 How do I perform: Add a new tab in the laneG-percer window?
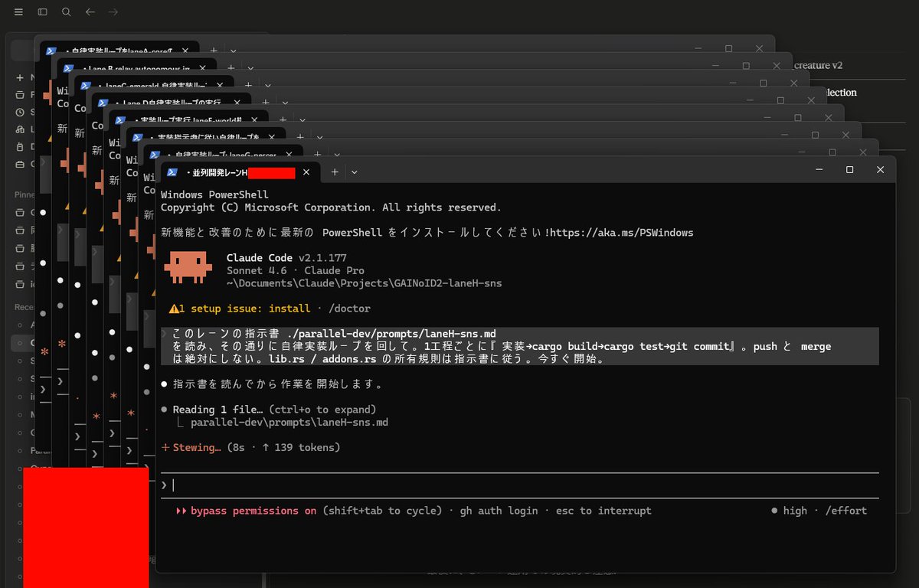click(x=317, y=152)
